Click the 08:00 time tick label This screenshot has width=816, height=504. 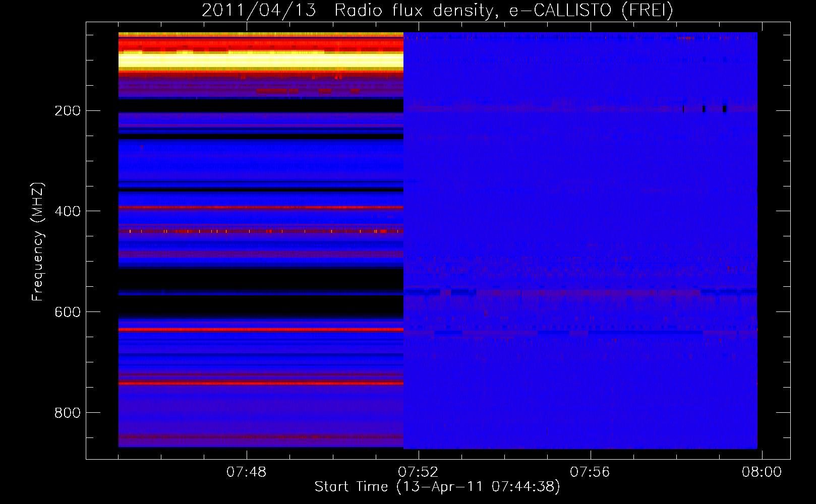coord(762,472)
